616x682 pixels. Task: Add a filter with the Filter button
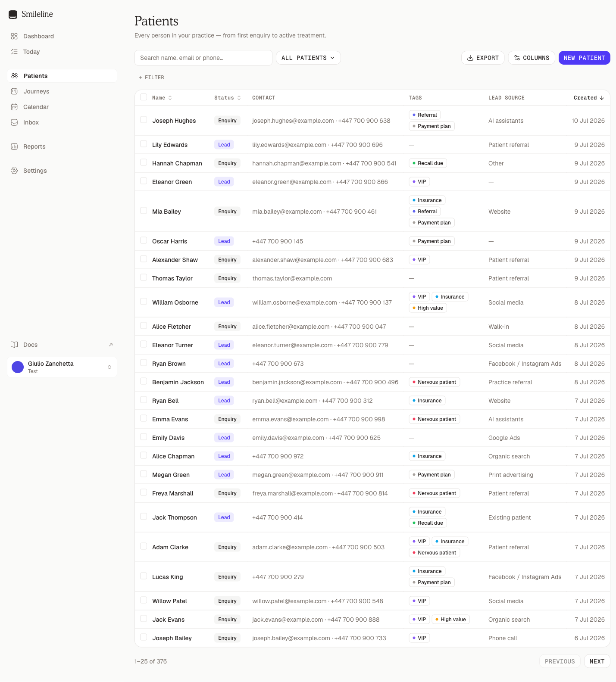click(151, 78)
